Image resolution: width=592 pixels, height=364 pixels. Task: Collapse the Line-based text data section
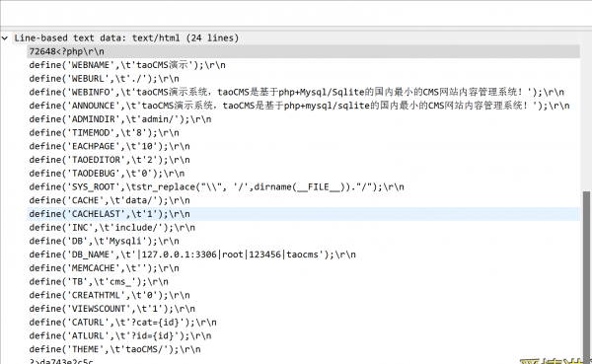click(x=5, y=38)
